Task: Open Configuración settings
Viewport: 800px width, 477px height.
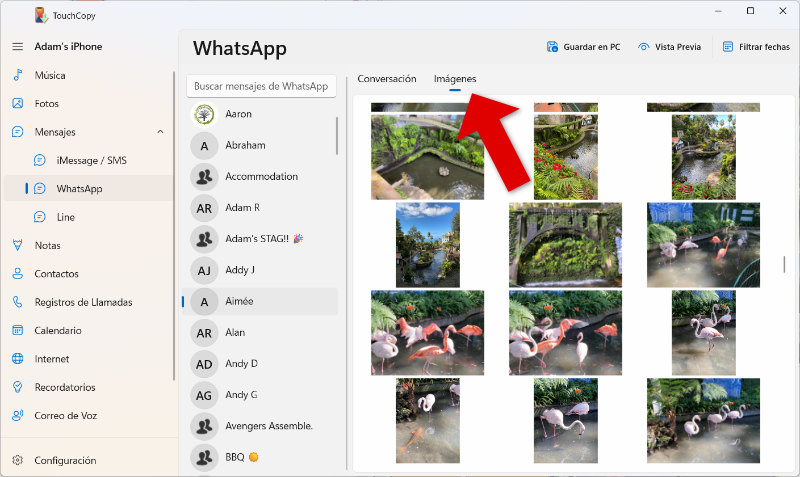Action: click(x=65, y=460)
